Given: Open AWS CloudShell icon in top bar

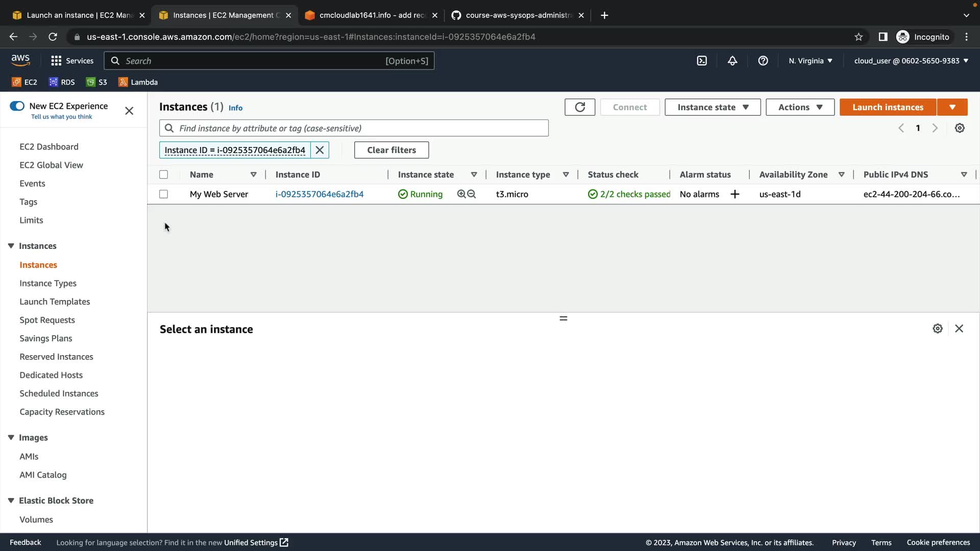Looking at the screenshot, I should click(x=702, y=61).
